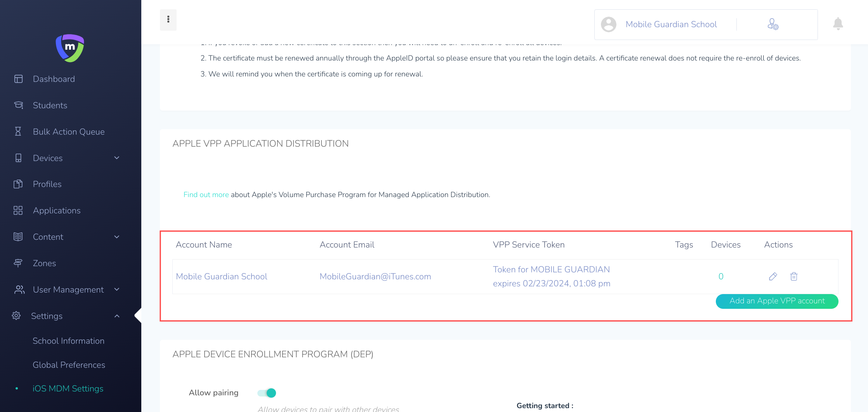
Task: Click MobileGuardian@iTunes.com email link
Action: pos(375,276)
